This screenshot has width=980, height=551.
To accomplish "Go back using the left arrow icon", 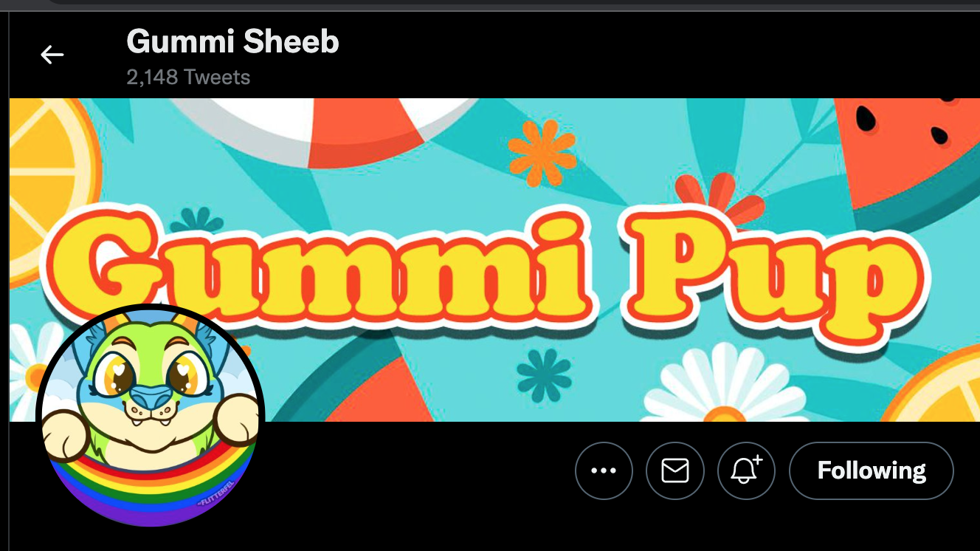I will tap(52, 55).
